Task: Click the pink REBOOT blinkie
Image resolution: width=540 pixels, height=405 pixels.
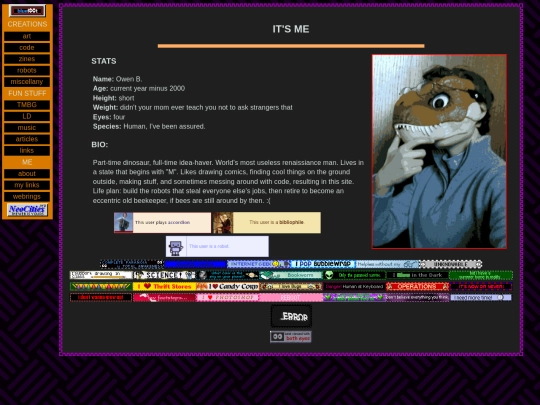Action: [291, 297]
